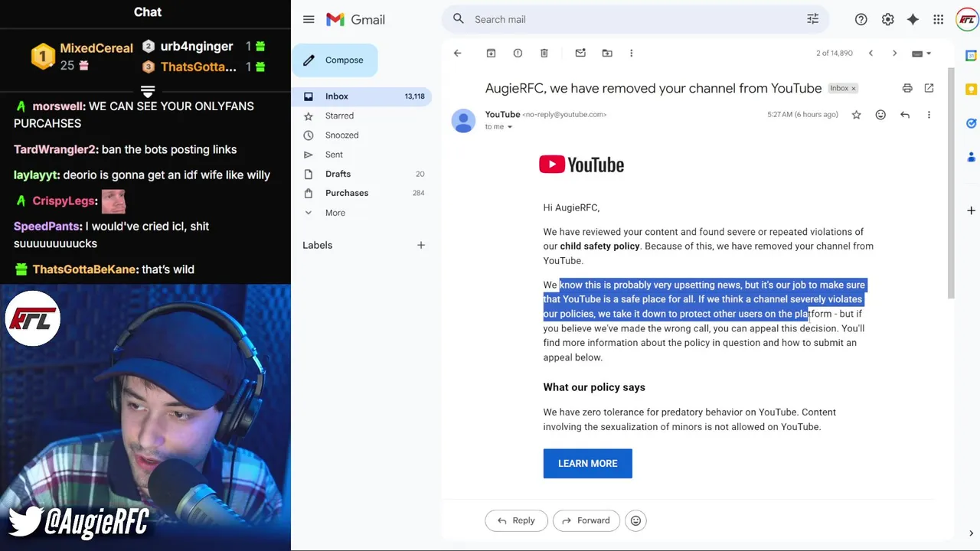
Task: Click 'What our policy says' heading
Action: click(x=594, y=387)
